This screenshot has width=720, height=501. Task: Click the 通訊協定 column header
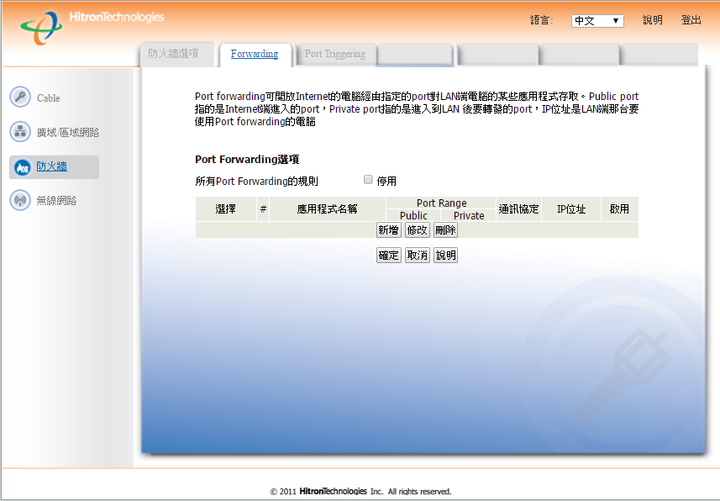pyautogui.click(x=519, y=209)
